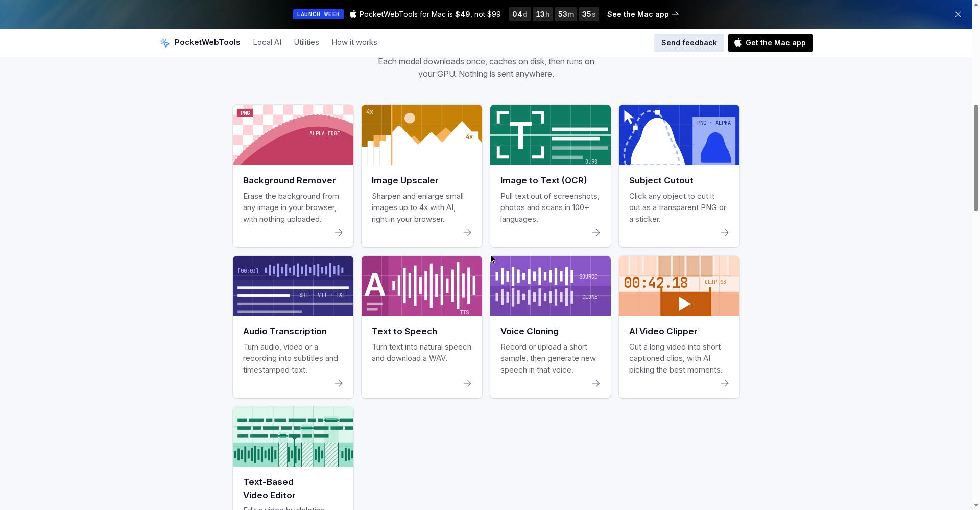Open Subject Cutout blue thumbnail

coord(679,135)
